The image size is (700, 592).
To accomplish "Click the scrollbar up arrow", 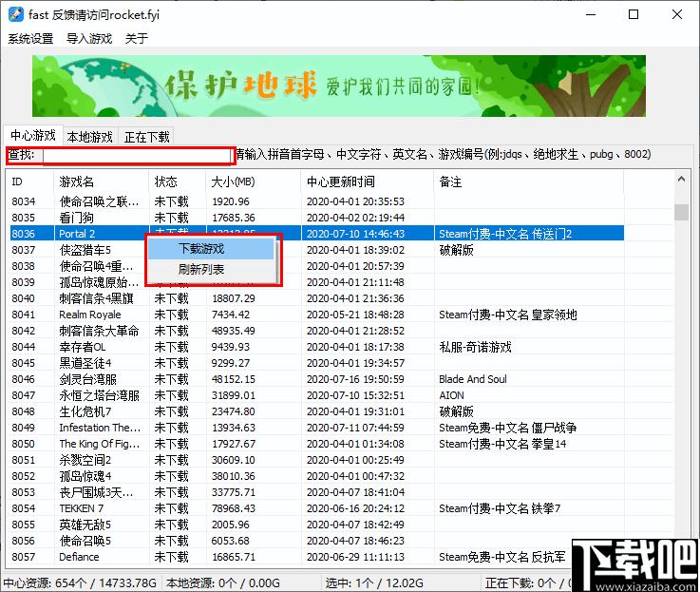I will pos(681,180).
